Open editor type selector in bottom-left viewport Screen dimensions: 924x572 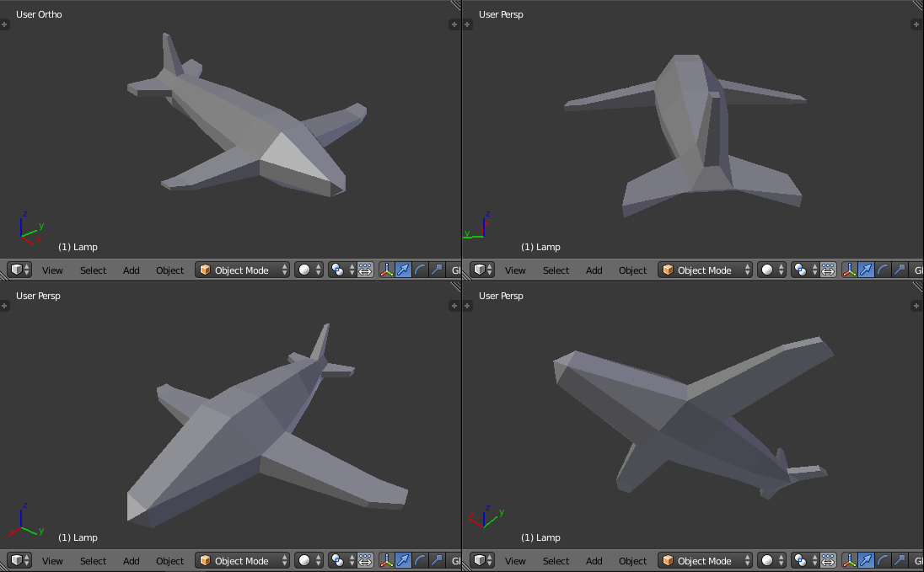click(19, 560)
